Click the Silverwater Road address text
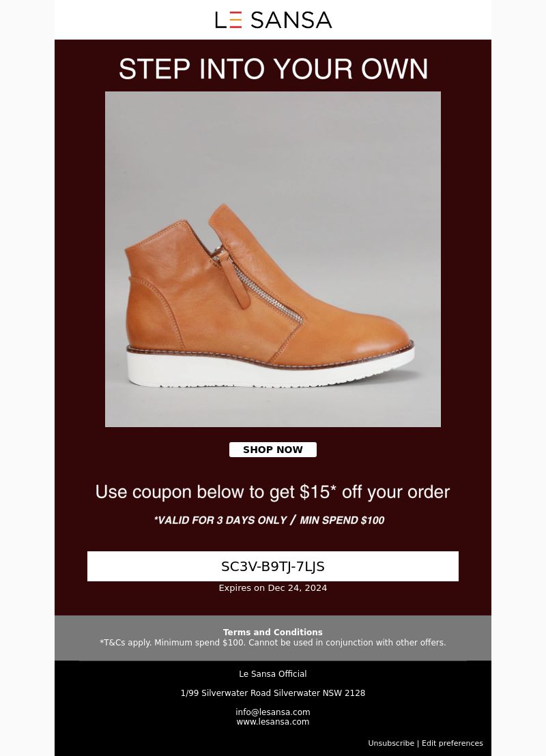Screen dimensions: 546x756 click(273, 693)
